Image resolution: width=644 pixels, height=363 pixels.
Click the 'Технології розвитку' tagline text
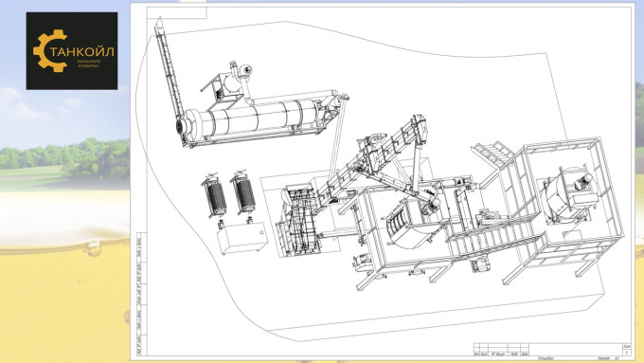(88, 64)
